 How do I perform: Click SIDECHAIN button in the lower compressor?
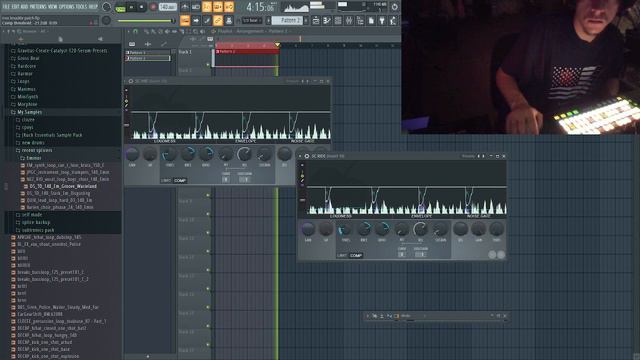421,254
